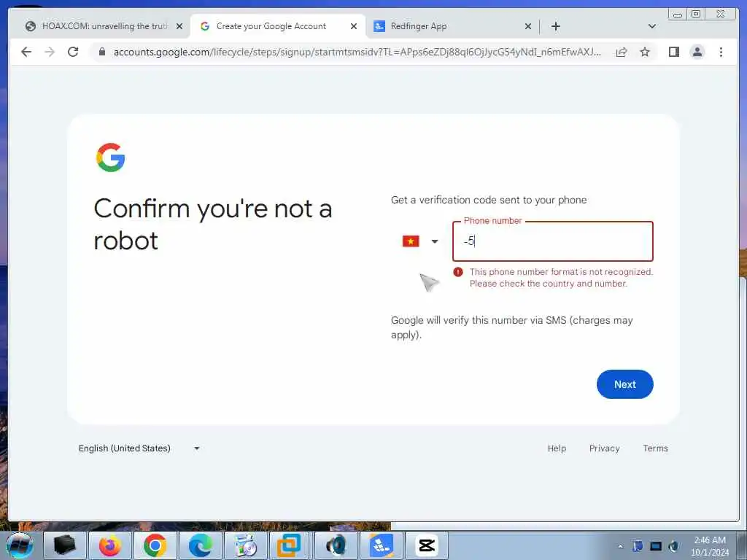This screenshot has height=560, width=747.
Task: Open the Privacy link in footer
Action: point(604,448)
